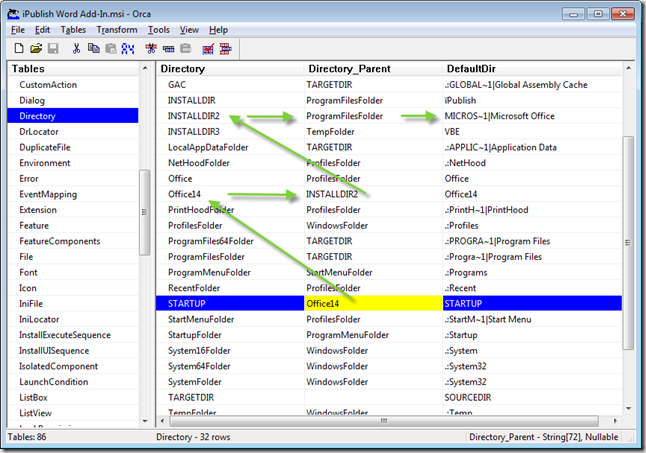Click the TARGETDIR row in the Directory column
Image resolution: width=646 pixels, height=453 pixels.
tap(192, 397)
